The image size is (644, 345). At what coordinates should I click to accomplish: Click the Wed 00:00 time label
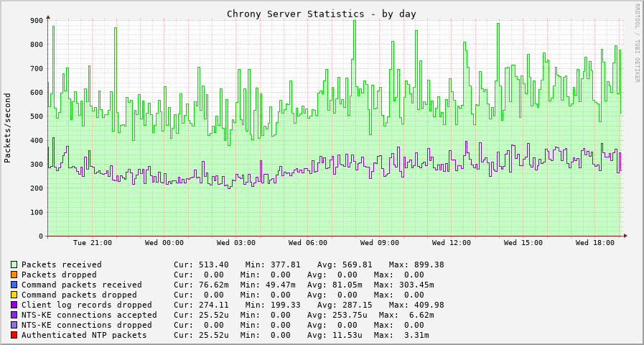tap(164, 243)
